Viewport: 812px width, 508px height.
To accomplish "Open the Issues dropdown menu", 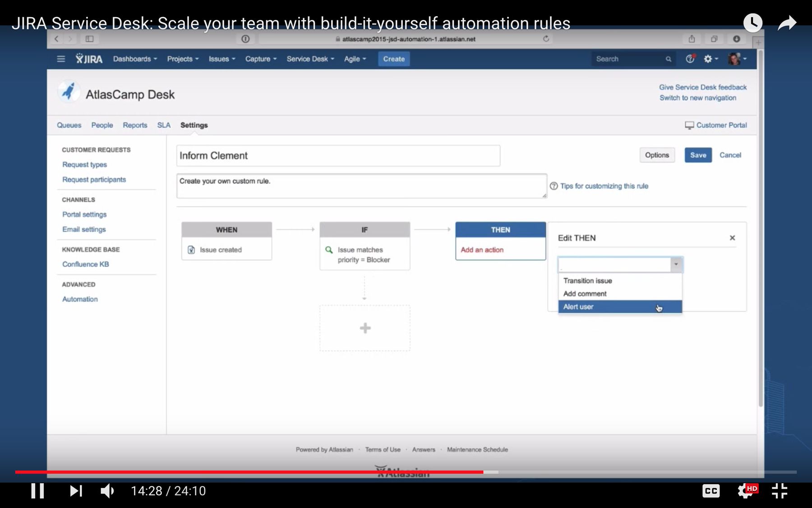I will point(221,59).
